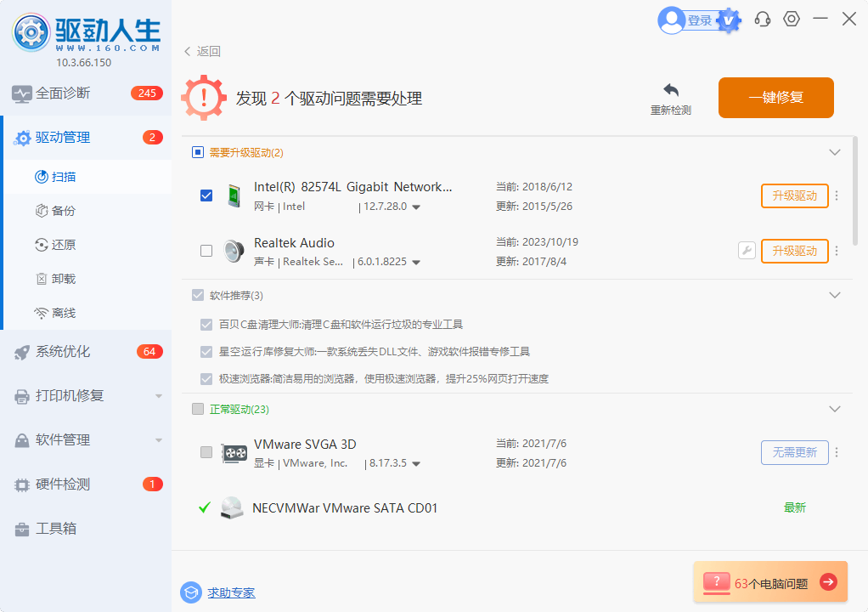The width and height of the screenshot is (868, 612).
Task: Click the 63个电脑问题 banner text
Action: coord(771,584)
